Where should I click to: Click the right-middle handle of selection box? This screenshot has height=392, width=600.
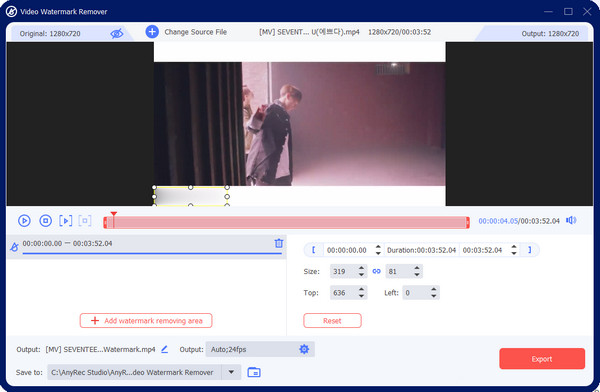[227, 196]
